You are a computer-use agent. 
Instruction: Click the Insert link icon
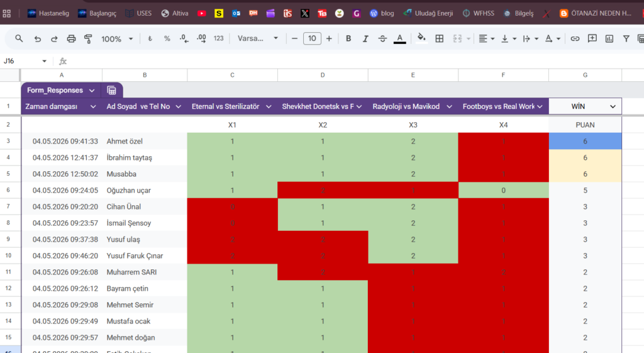[x=575, y=38]
